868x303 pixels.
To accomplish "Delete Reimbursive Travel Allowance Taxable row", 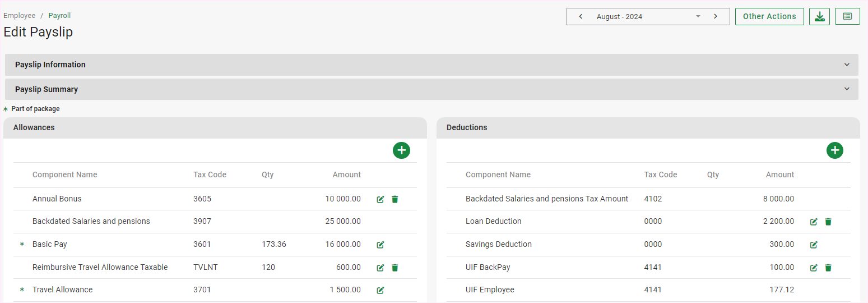I will click(x=395, y=268).
